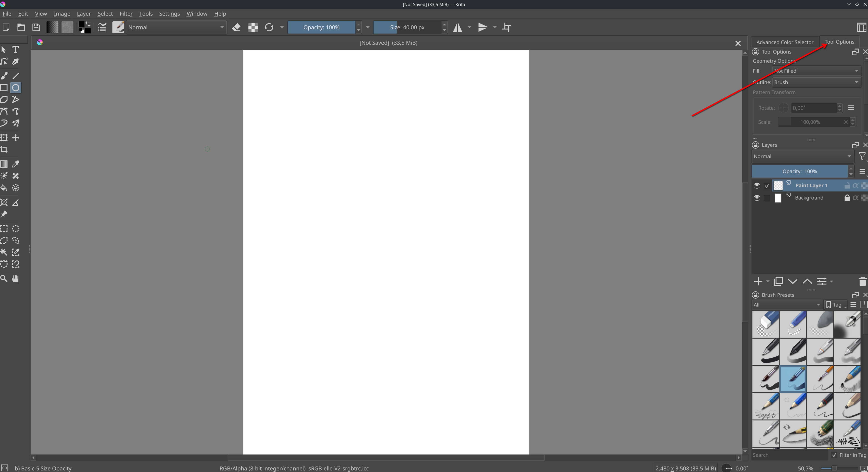Open the Filter menu
The width and height of the screenshot is (868, 472).
126,14
